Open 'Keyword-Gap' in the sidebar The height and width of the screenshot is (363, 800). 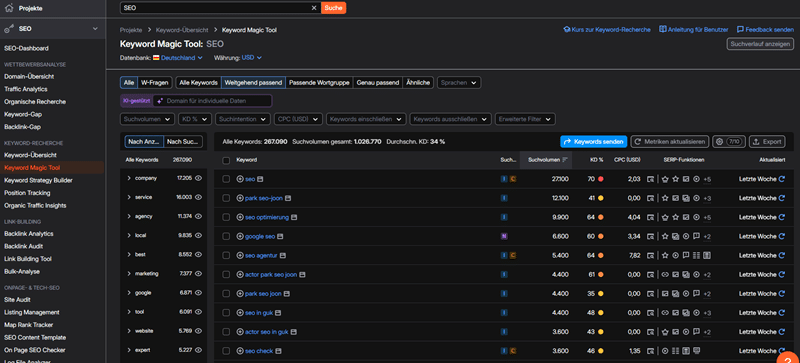tap(23, 114)
